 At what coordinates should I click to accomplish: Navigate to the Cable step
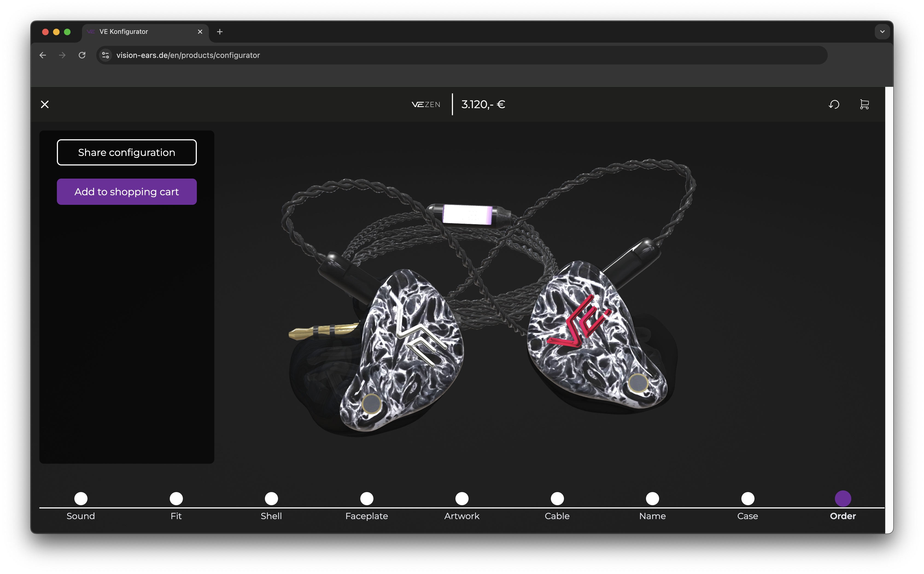(x=557, y=498)
